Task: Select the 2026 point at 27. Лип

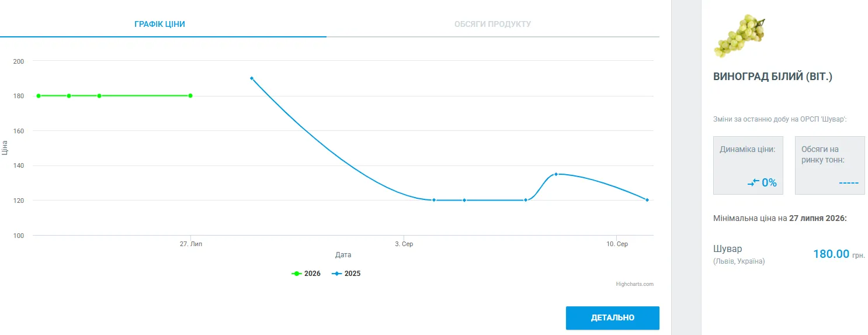Action: (190, 96)
